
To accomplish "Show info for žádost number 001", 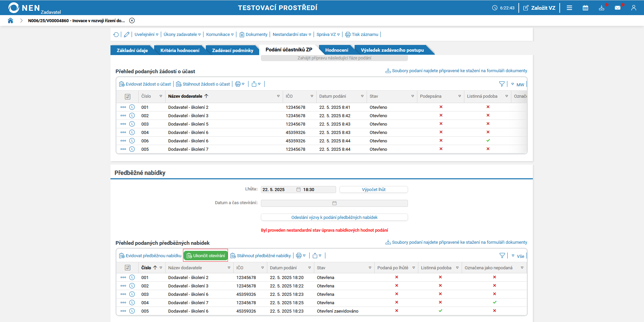I will (132, 107).
